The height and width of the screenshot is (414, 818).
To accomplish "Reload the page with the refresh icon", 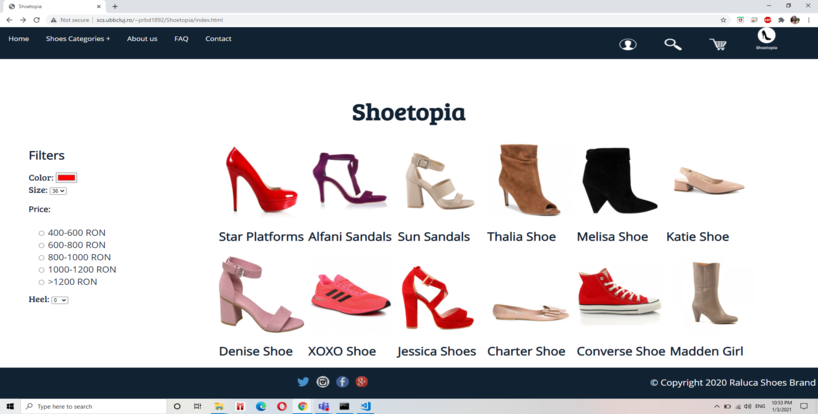I will [x=37, y=20].
